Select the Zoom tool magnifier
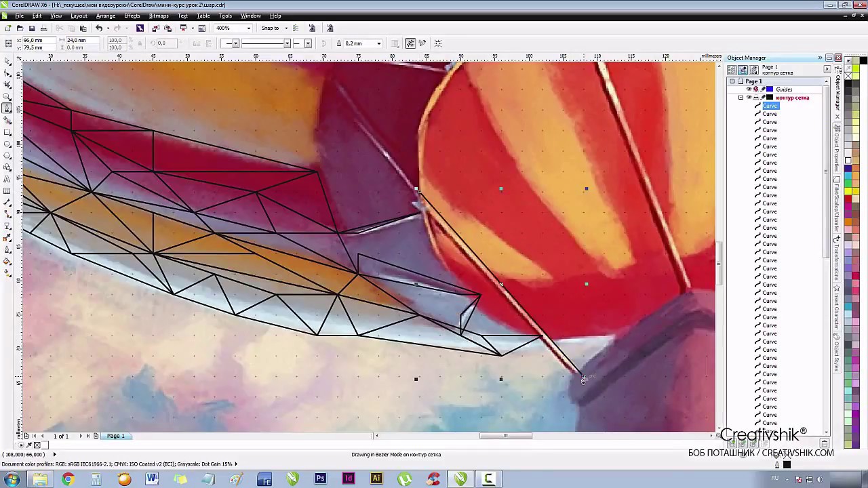Image resolution: width=868 pixels, height=488 pixels. 7,97
